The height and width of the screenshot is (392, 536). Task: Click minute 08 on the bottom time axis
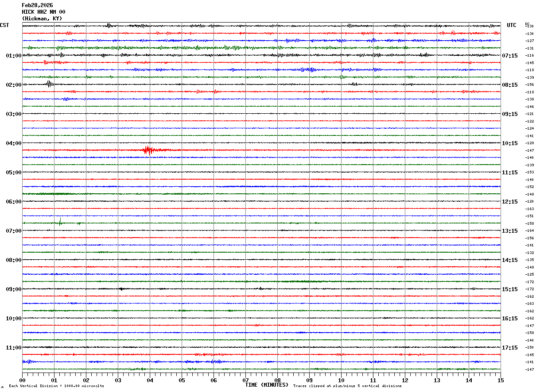pyautogui.click(x=277, y=380)
